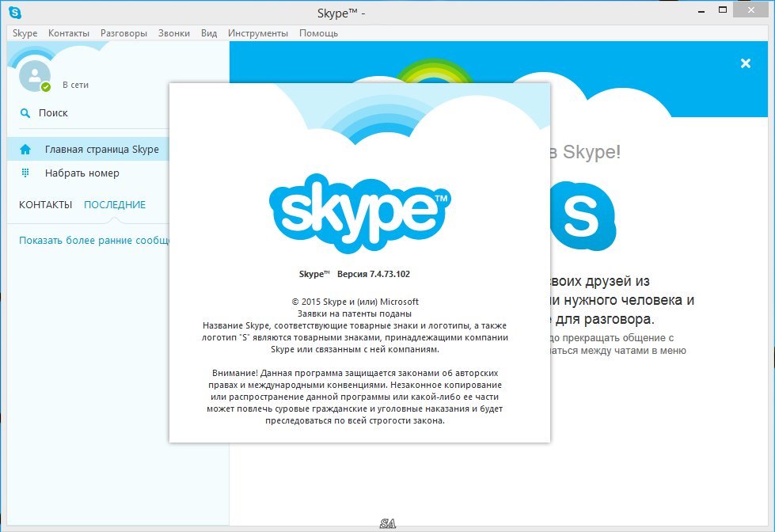Screen dimensions: 775x532
Task: Click 'Показать более ранние сообщения' link
Action: (x=94, y=241)
